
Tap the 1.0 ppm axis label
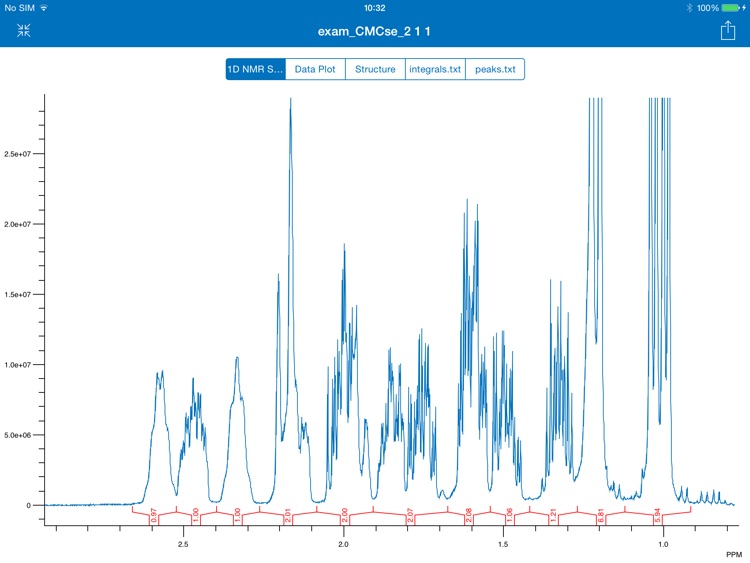(x=663, y=544)
